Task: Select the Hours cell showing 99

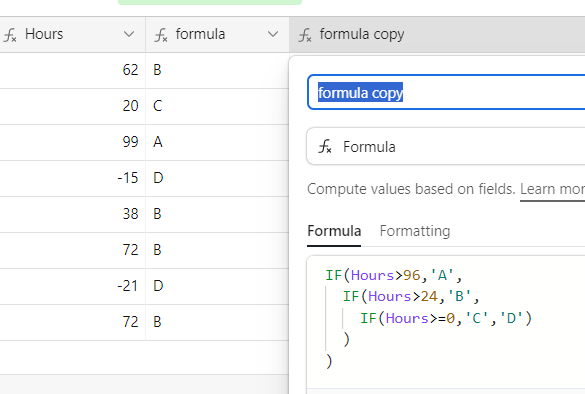Action: point(72,142)
